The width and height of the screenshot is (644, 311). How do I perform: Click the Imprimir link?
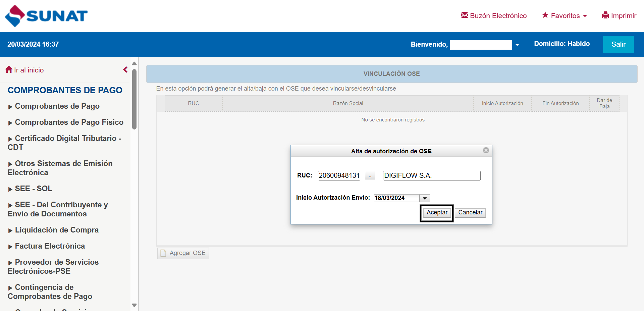619,16
